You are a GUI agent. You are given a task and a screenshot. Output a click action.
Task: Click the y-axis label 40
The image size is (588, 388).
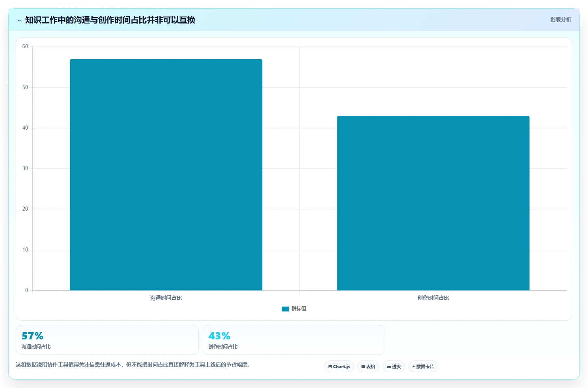pos(25,128)
